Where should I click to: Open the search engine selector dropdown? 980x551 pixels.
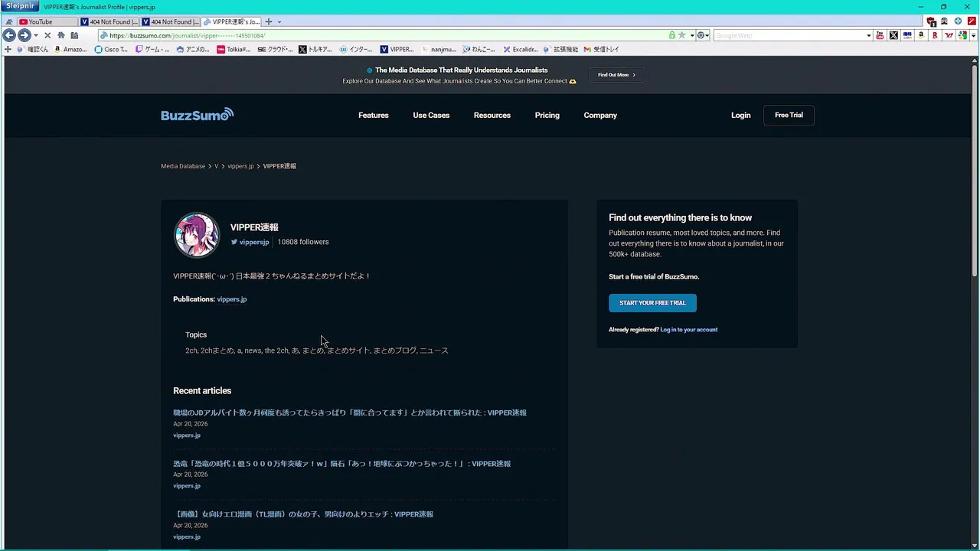(702, 35)
